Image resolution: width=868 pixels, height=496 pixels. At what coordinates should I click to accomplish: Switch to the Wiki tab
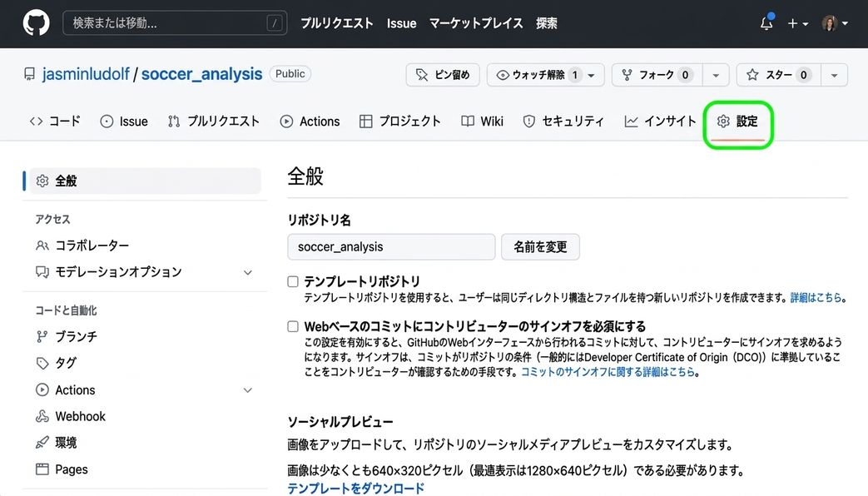pos(482,122)
